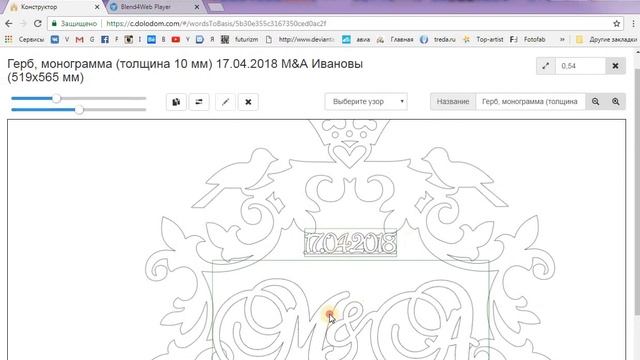Click the swap arrows toolbar icon
The image size is (640, 360).
tap(199, 102)
